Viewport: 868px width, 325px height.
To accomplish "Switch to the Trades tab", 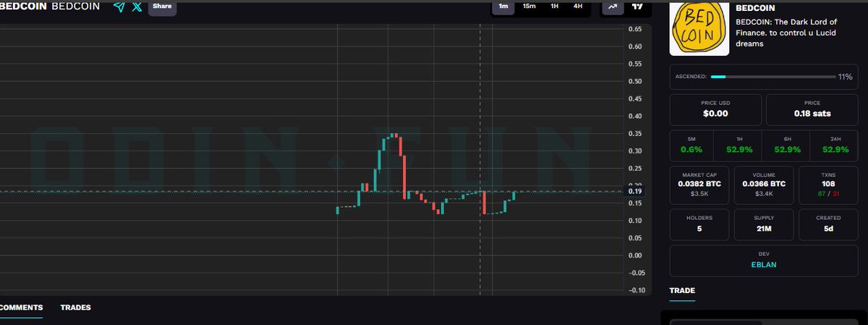I will click(75, 308).
